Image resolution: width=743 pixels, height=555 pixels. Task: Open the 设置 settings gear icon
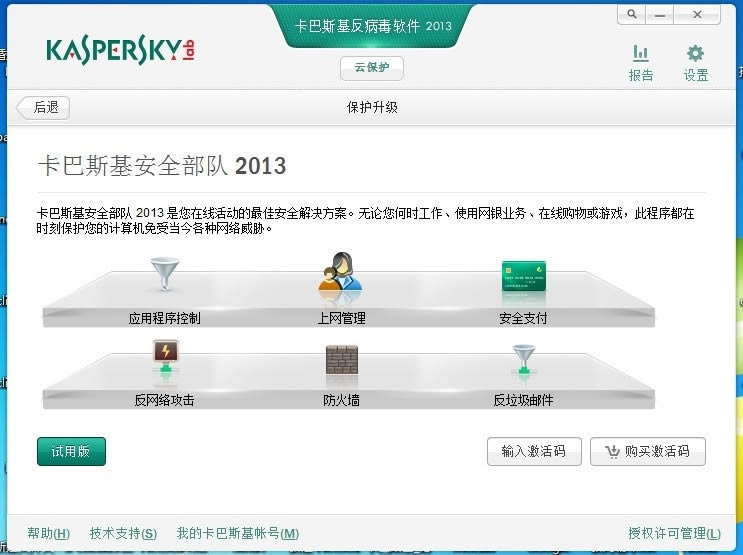pyautogui.click(x=695, y=63)
